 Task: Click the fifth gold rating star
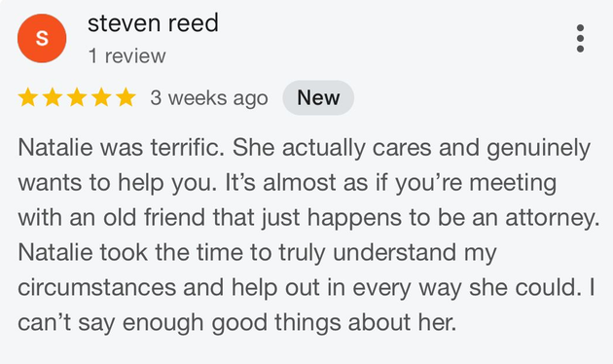126,97
